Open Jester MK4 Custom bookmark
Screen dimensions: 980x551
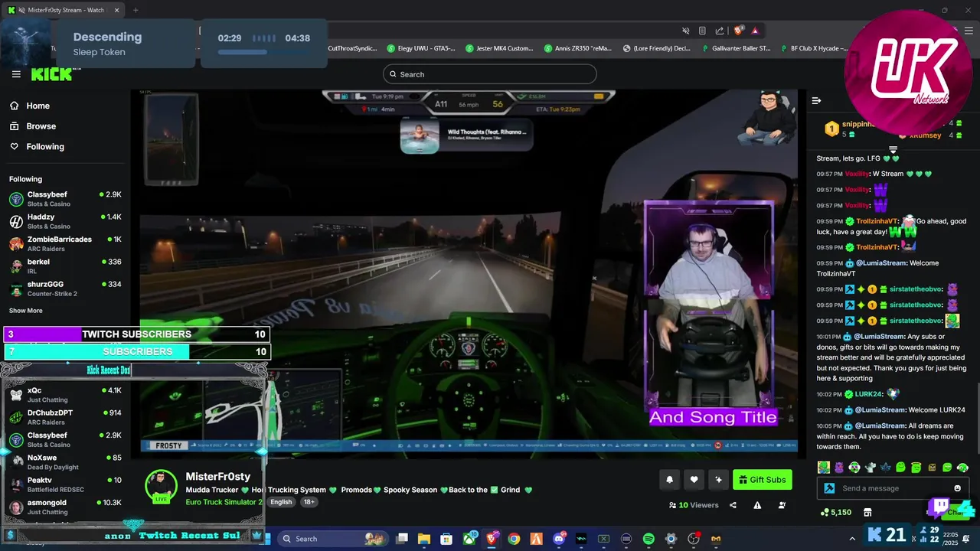499,48
